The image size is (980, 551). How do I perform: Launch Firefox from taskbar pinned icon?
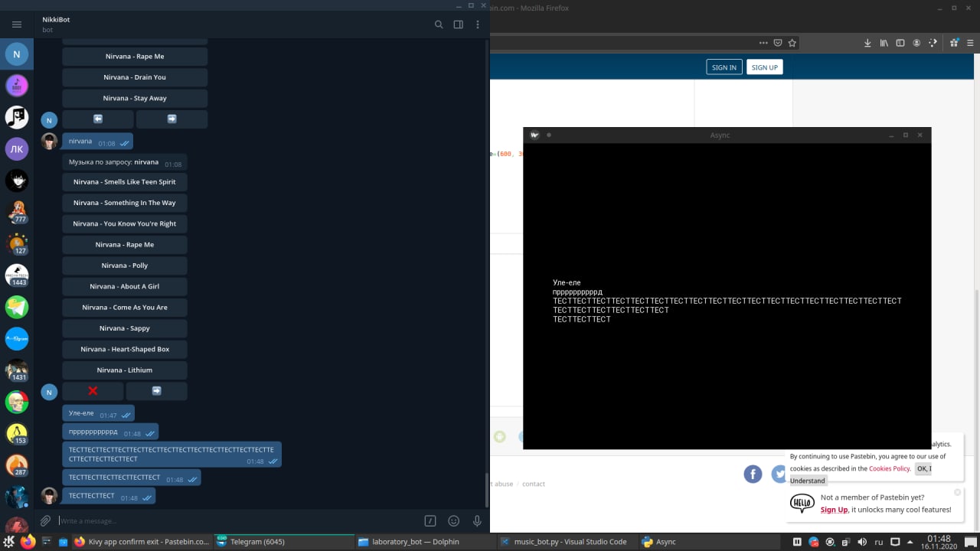click(x=28, y=542)
